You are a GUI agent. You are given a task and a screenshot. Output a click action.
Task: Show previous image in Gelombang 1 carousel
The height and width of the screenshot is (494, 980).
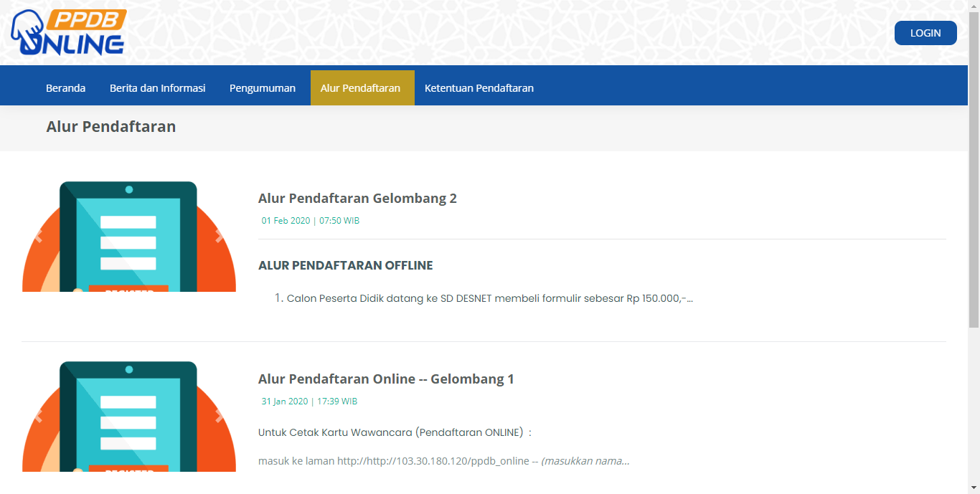click(38, 416)
